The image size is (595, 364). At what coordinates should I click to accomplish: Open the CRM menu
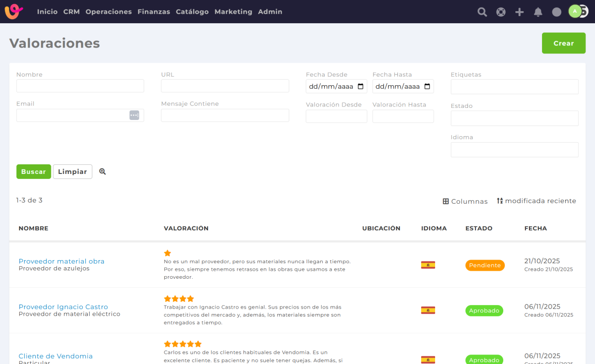[72, 12]
